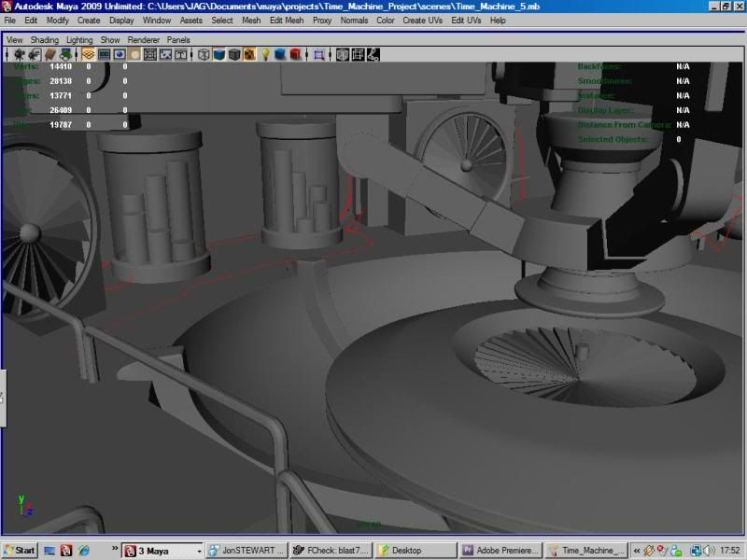Toggle the Film Gate display
This screenshot has width=747, height=560.
pos(104,55)
